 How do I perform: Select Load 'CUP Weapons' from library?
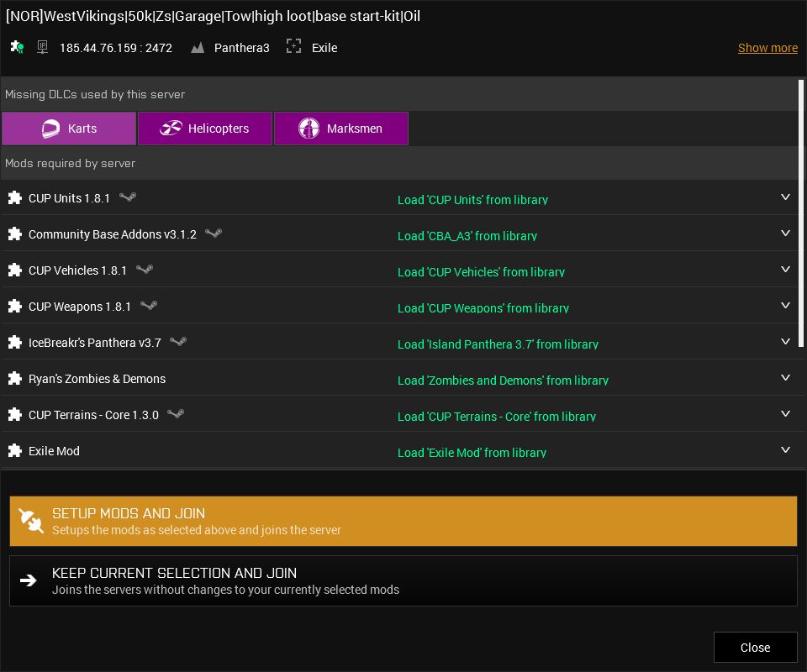point(483,308)
